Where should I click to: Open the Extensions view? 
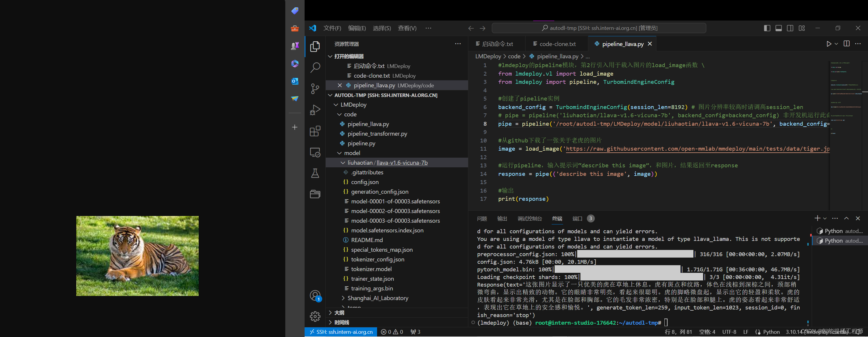coord(315,131)
